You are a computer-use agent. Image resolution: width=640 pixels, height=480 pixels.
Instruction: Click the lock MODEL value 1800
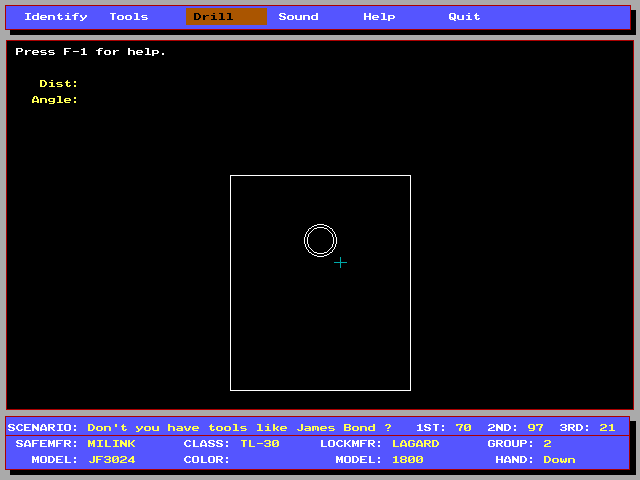coord(408,460)
